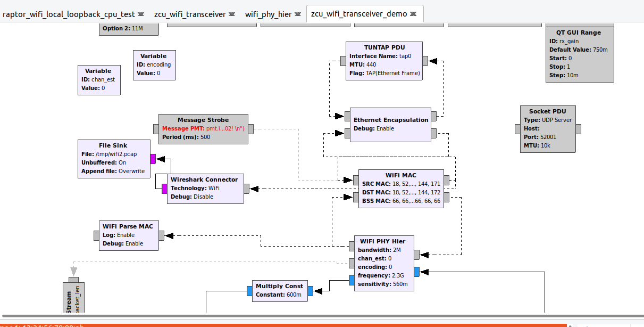Select the WiFi Parse MAC block title
Image resolution: width=644 pixels, height=327 pixels.
tap(128, 226)
